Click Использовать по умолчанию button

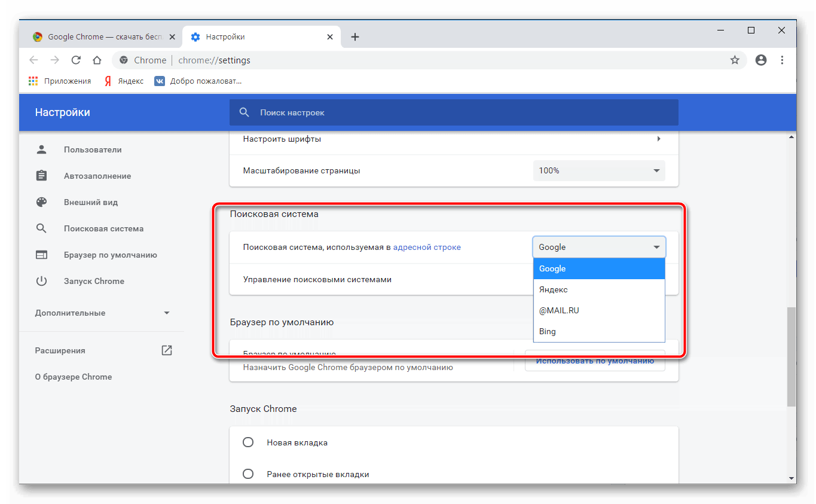tap(595, 361)
